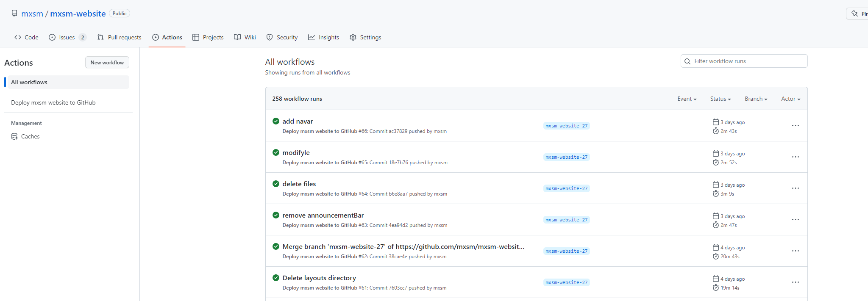This screenshot has width=868, height=301.
Task: Open the Projects tab
Action: 208,37
